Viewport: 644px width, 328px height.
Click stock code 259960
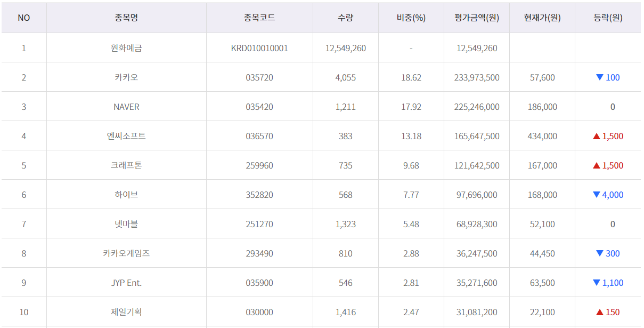pyautogui.click(x=259, y=165)
